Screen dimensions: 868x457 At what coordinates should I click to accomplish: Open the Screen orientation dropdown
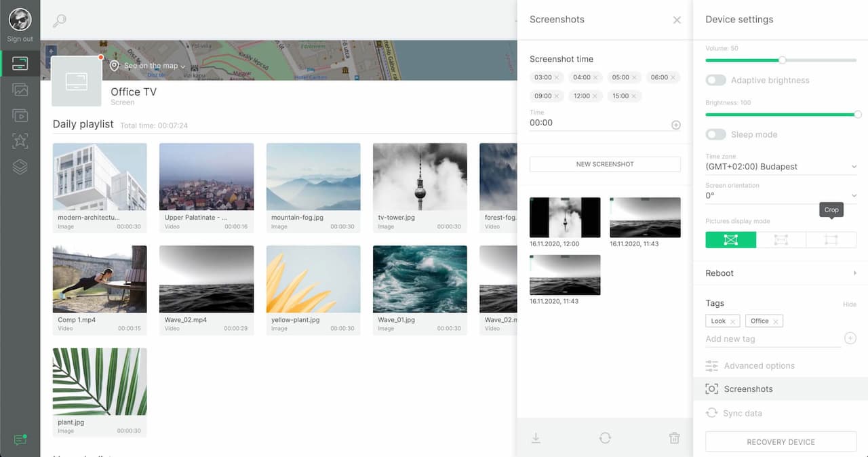[781, 197]
